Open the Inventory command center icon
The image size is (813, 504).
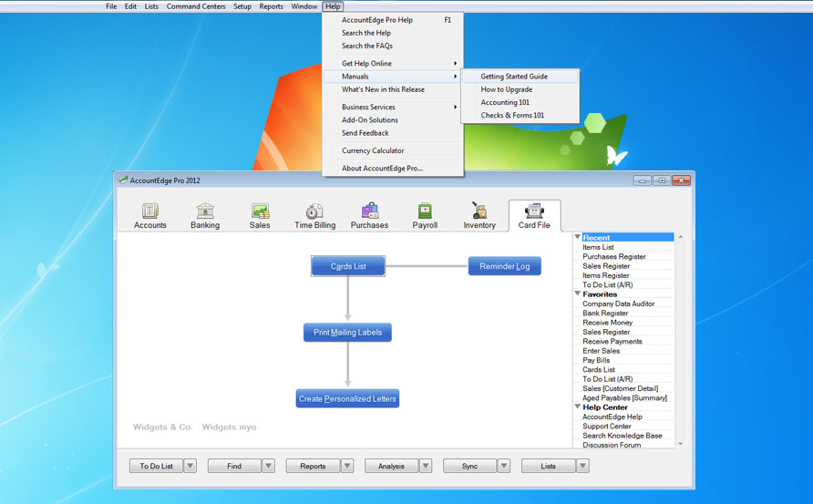pyautogui.click(x=479, y=211)
